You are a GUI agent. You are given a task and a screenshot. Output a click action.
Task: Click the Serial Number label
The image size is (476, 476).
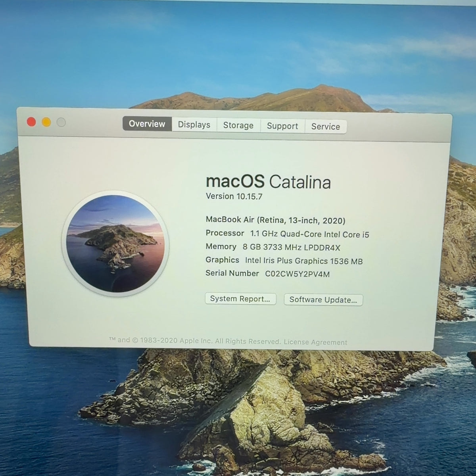click(x=232, y=273)
